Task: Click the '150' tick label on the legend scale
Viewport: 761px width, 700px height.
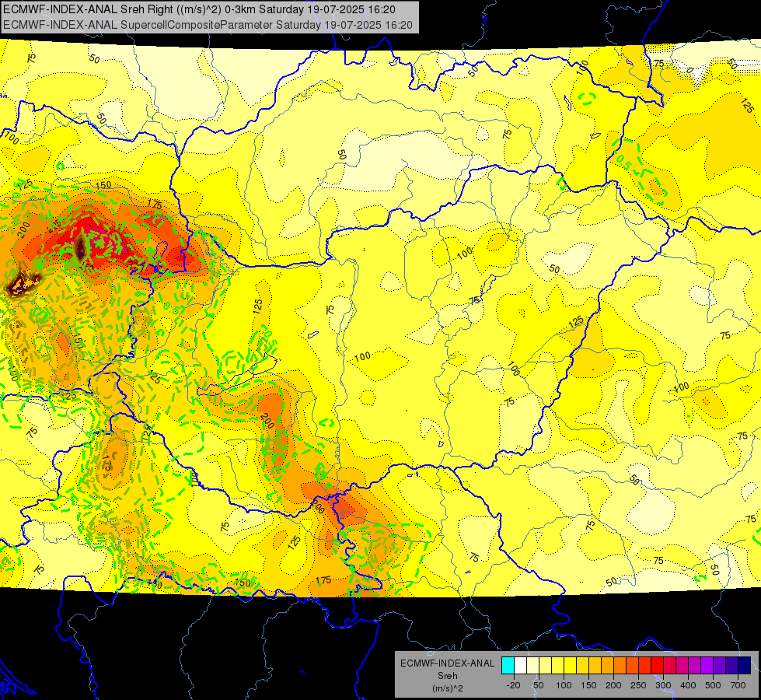Action: [x=588, y=685]
